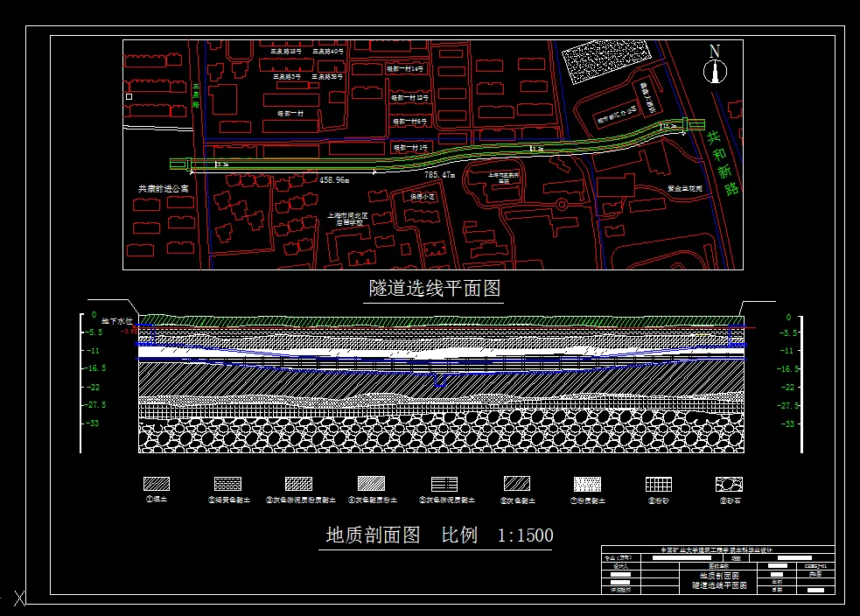Select the ①粘土 hatch pattern swatch

(x=158, y=484)
